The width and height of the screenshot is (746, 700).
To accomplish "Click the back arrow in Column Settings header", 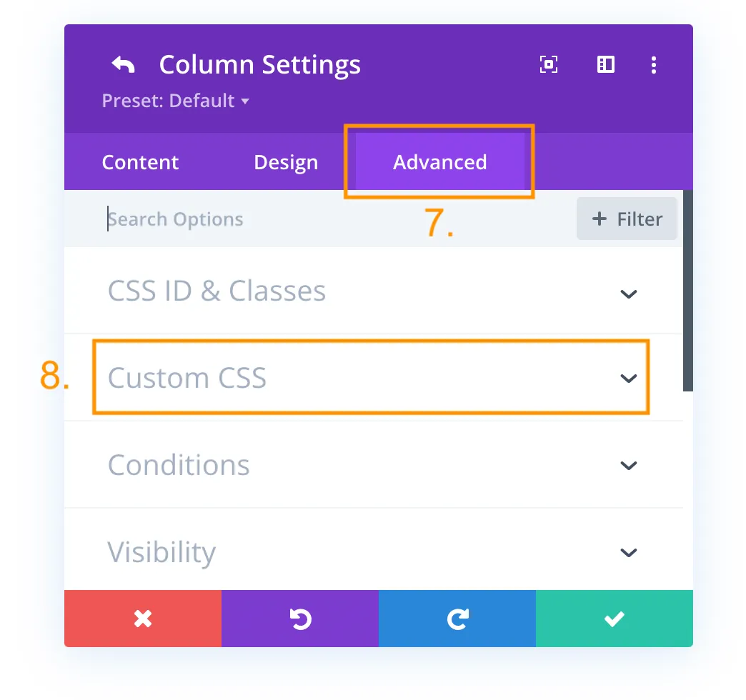I will point(122,64).
